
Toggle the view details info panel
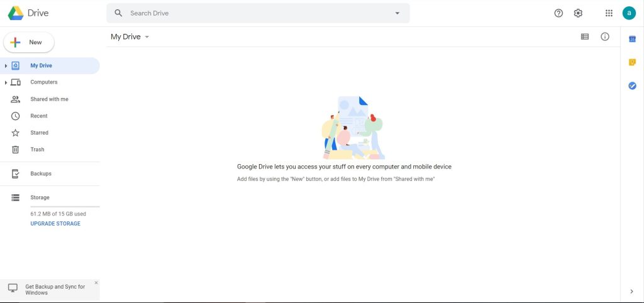tap(605, 37)
